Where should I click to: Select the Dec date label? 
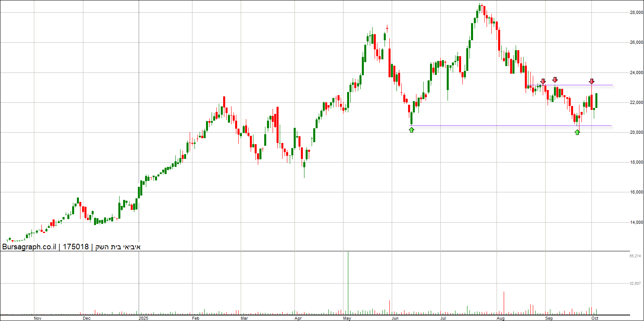86,318
